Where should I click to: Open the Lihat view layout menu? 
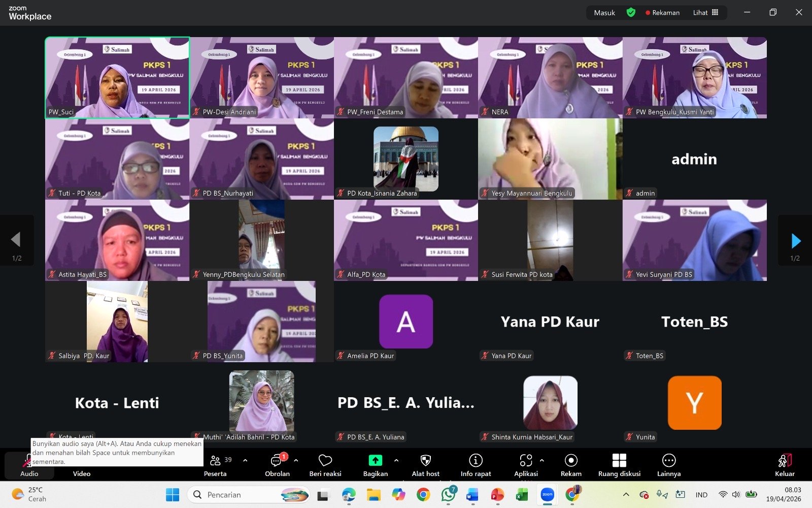pos(705,13)
